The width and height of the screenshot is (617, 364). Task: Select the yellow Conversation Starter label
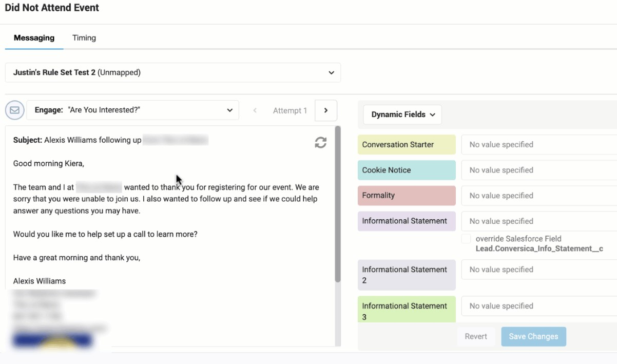tap(407, 145)
